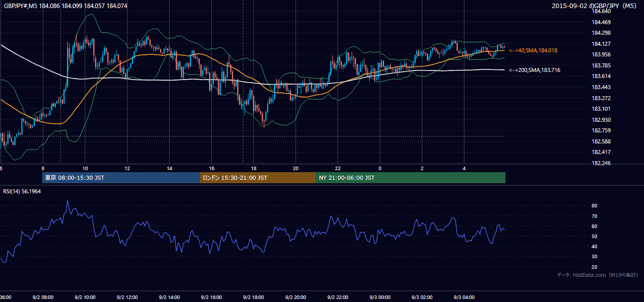Click RSI scale value 60
The image size is (644, 302).
point(594,226)
